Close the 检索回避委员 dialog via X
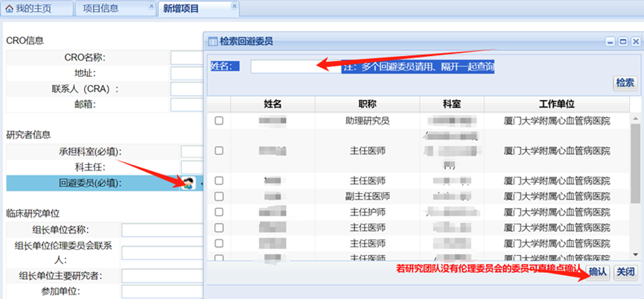644x299 pixels. (635, 42)
